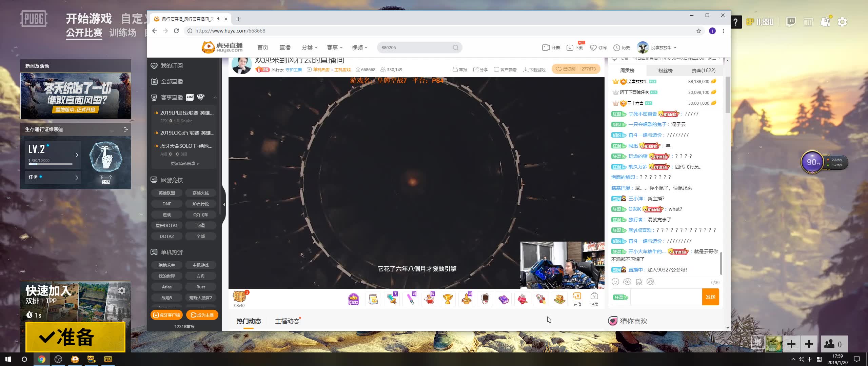Switch to 贵宾(1622) VIP tab
Image resolution: width=868 pixels, height=366 pixels.
click(704, 70)
